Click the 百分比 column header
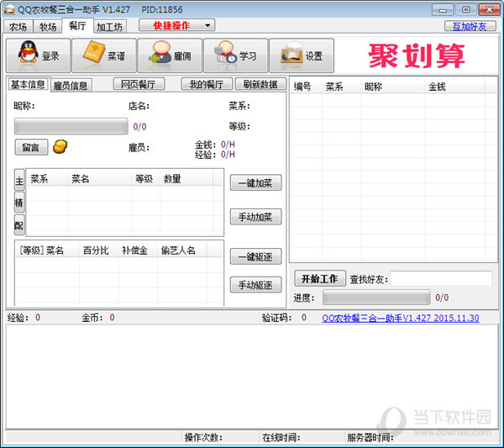The height and width of the screenshot is (448, 504). tap(98, 250)
